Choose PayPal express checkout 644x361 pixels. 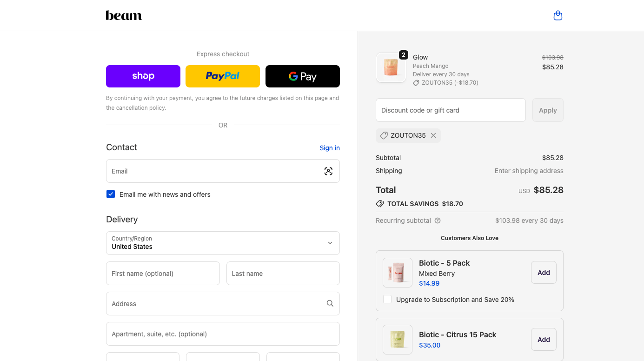[223, 76]
